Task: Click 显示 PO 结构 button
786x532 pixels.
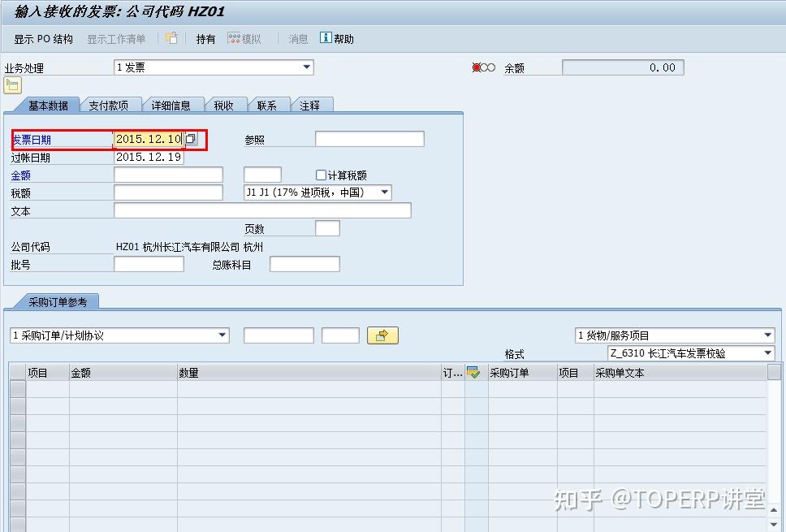Action: (x=43, y=39)
